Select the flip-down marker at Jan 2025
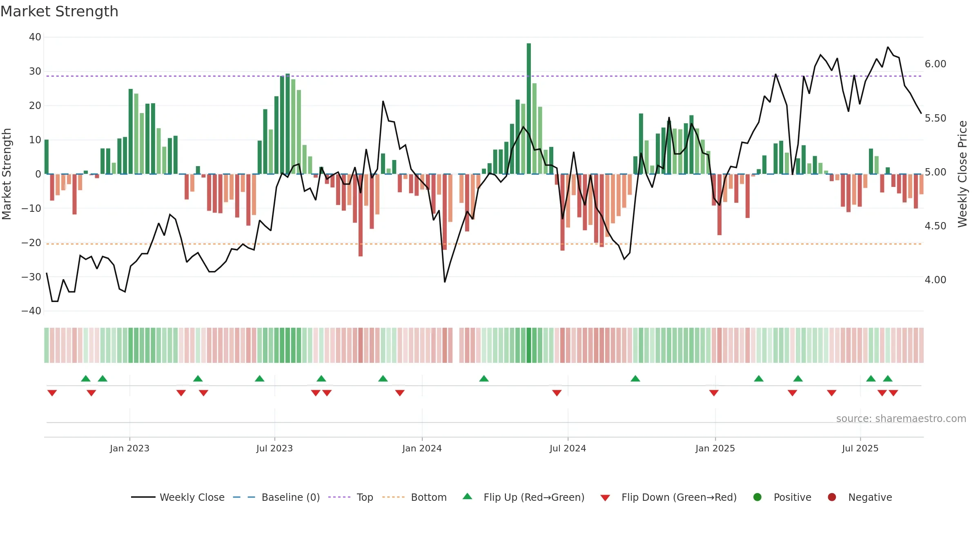This screenshot has width=980, height=551. click(x=714, y=393)
